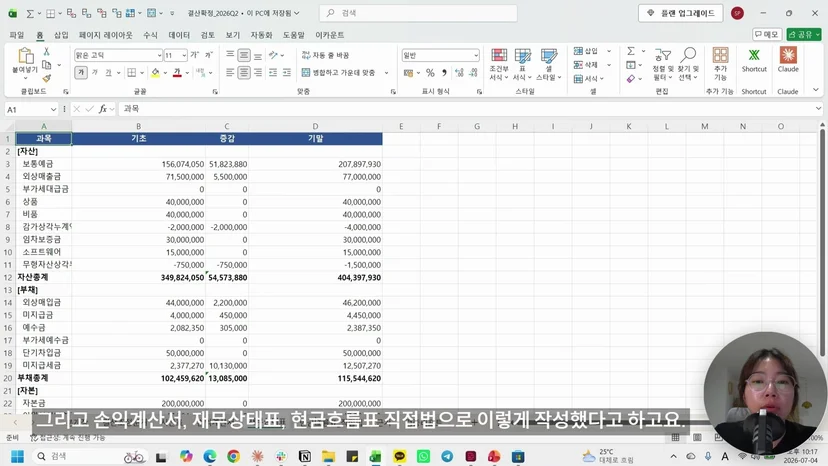This screenshot has width=828, height=466.
Task: Click the search (검색) box in title bar
Action: [418, 13]
